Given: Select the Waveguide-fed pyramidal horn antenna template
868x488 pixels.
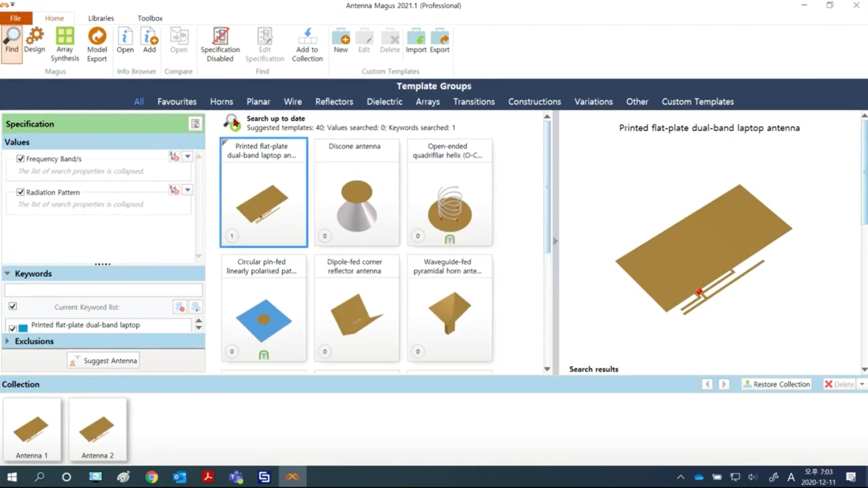Looking at the screenshot, I should (x=450, y=308).
